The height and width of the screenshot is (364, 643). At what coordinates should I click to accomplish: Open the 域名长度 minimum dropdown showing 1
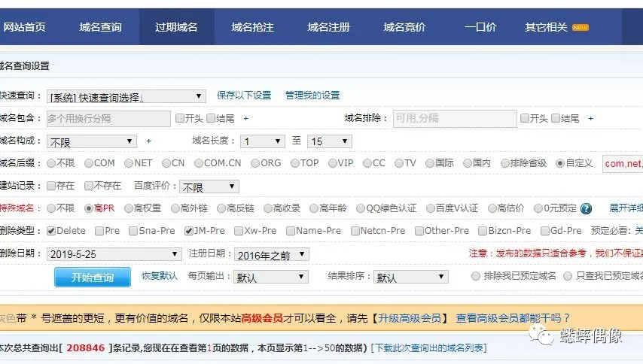(x=263, y=141)
